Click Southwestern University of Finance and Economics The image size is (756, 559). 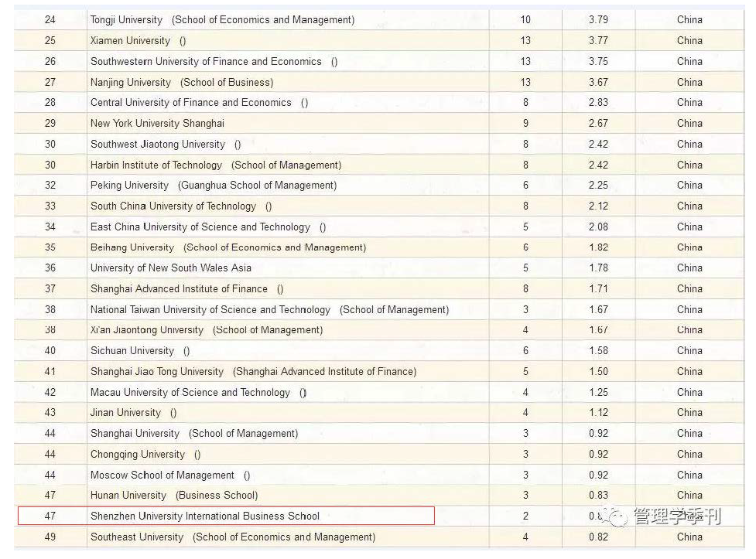pos(214,61)
